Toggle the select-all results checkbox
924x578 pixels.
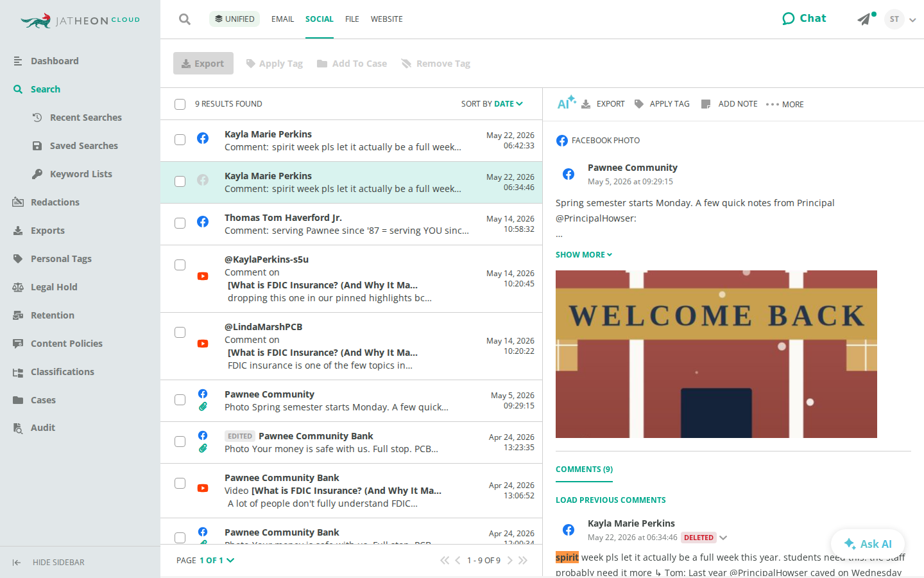pos(180,104)
